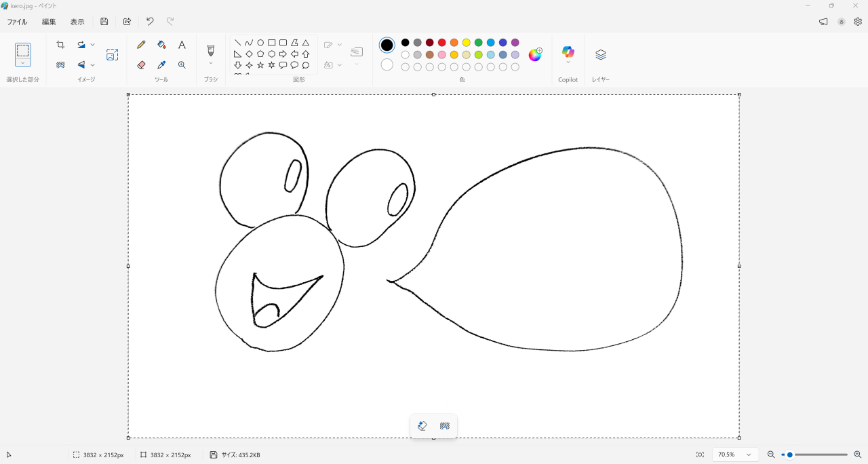Select the Pencil tool

coord(141,45)
